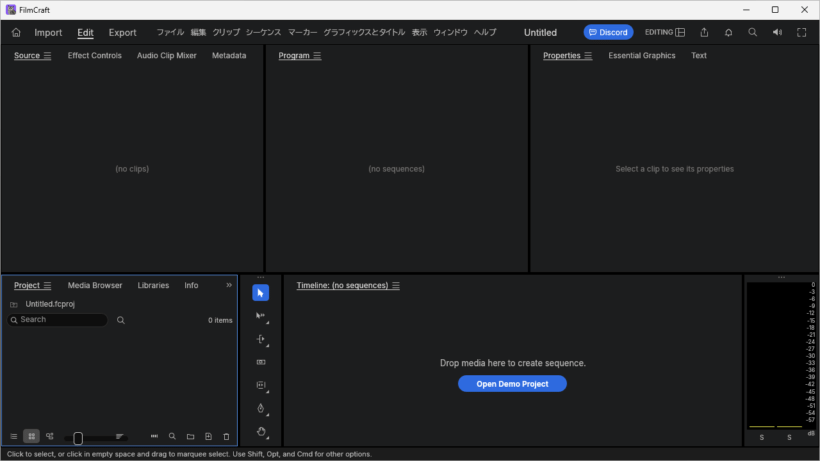Click the Home icon
This screenshot has height=461, width=820.
tap(16, 32)
